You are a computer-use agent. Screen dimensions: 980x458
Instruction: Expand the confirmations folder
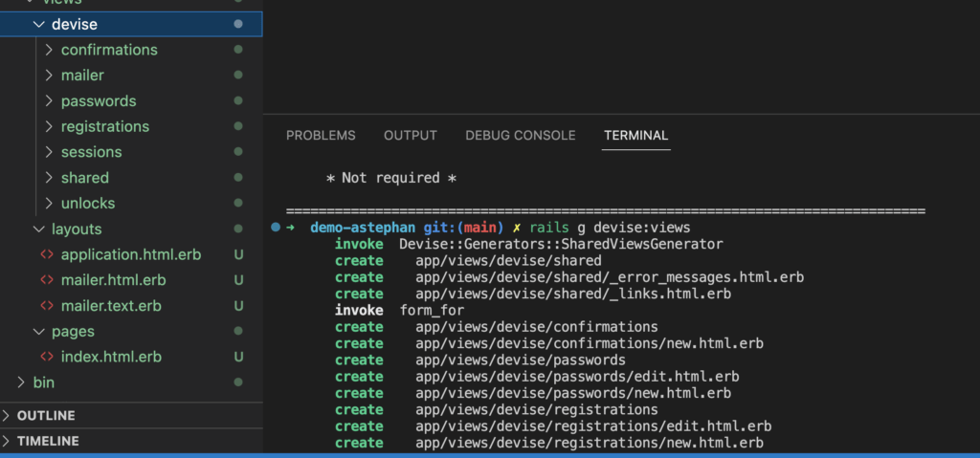pos(50,50)
